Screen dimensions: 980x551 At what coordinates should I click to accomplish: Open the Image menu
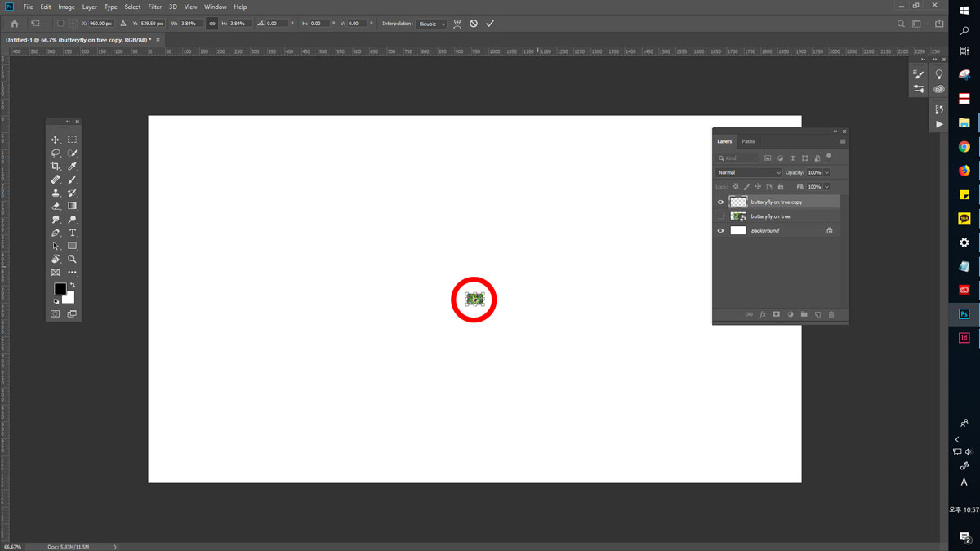point(66,7)
